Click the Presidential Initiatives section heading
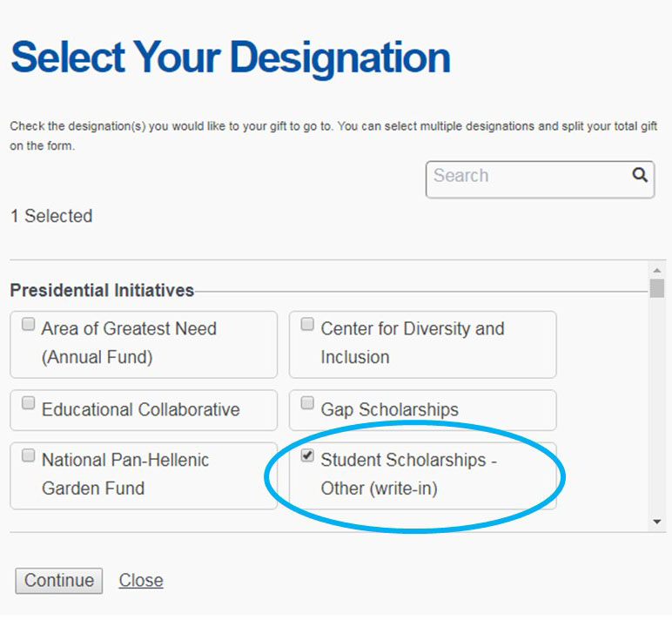This screenshot has width=672, height=627. (x=102, y=290)
